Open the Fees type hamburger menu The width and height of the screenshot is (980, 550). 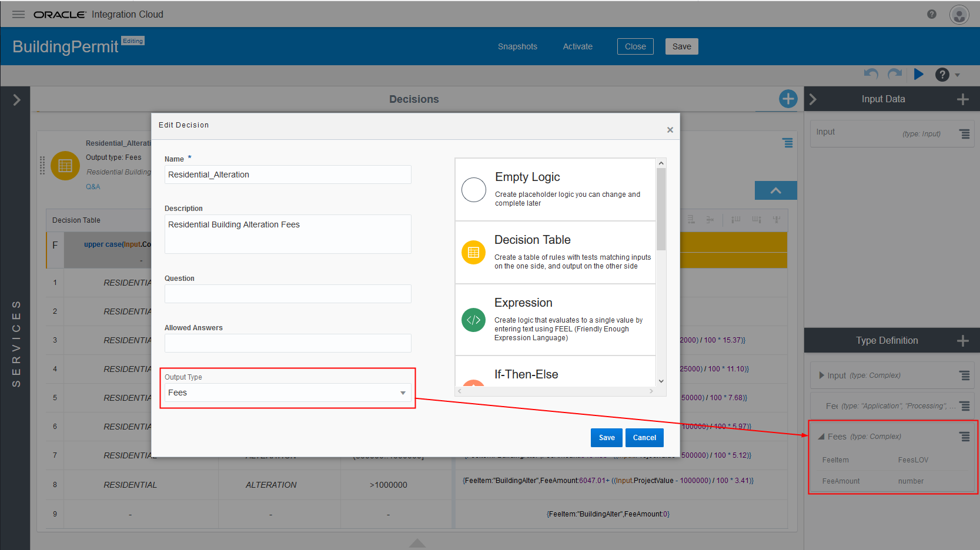coord(964,436)
